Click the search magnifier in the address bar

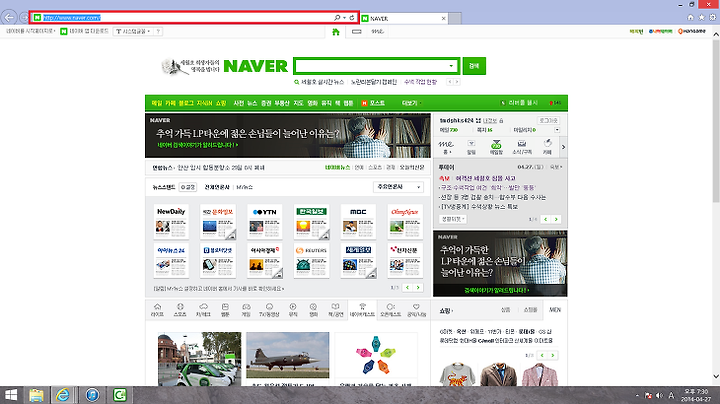coord(337,17)
